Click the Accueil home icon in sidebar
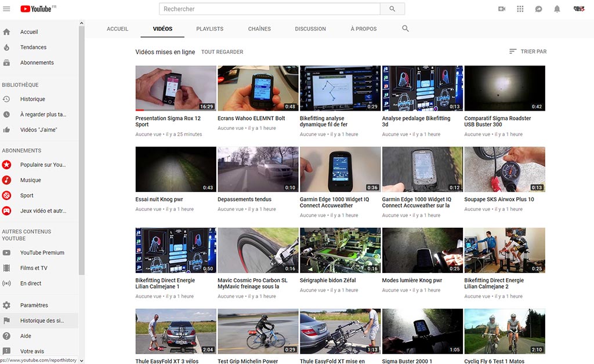The width and height of the screenshot is (594, 364). [x=6, y=32]
